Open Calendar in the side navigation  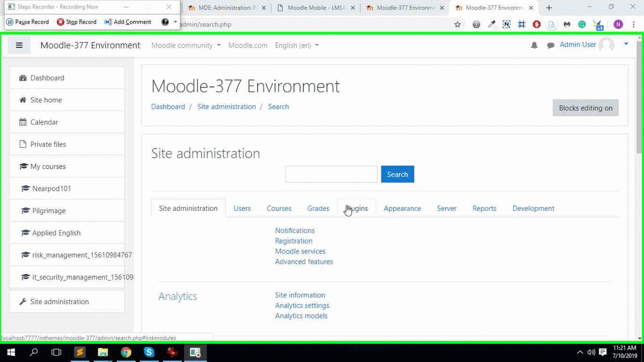pos(67,122)
